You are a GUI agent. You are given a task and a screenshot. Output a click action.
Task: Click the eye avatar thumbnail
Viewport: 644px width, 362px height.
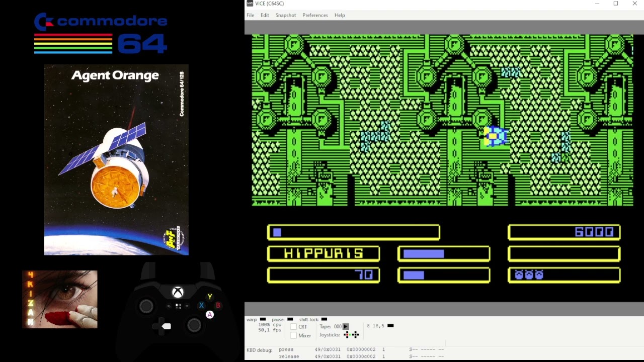point(60,299)
